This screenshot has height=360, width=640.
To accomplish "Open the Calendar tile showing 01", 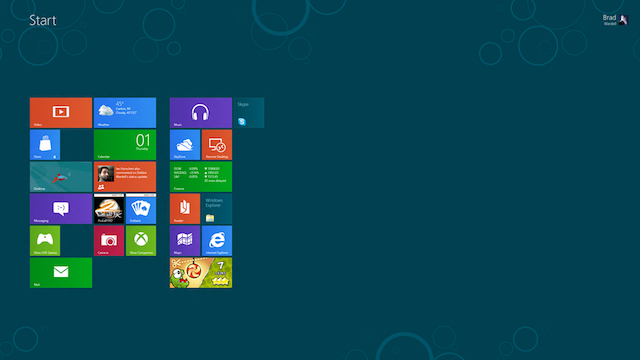I will coord(125,144).
